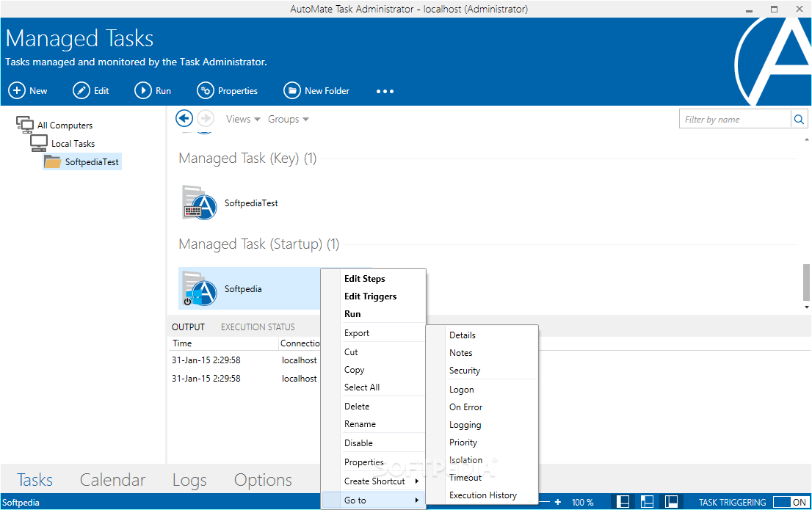Click the Managed Task (Key) (1) group header
The image size is (812, 510).
pyautogui.click(x=247, y=158)
